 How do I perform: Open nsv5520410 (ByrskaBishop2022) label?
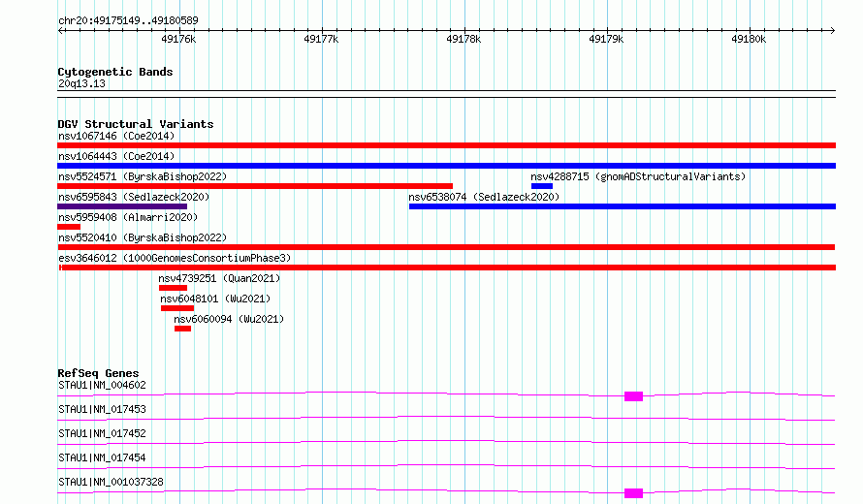143,237
